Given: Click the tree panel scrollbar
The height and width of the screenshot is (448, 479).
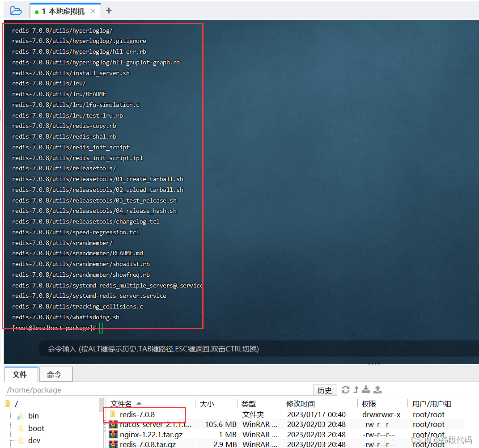Looking at the screenshot, I should [101, 405].
